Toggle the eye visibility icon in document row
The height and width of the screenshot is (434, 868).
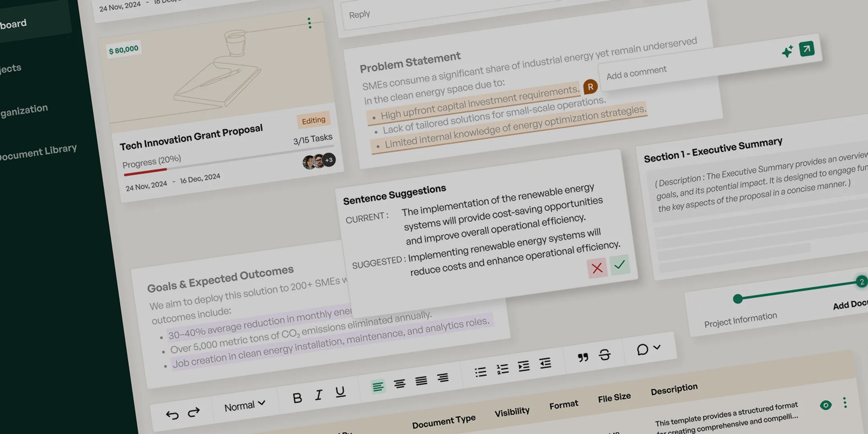click(826, 405)
